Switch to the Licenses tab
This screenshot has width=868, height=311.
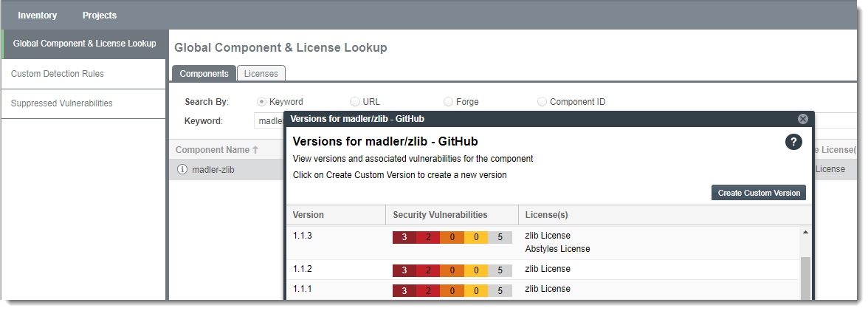click(261, 74)
